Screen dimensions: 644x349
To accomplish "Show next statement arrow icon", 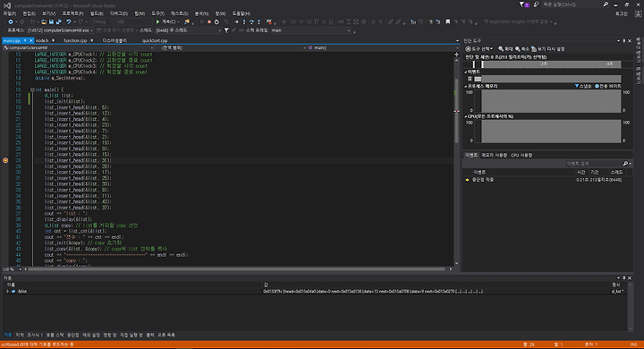I will (236, 21).
